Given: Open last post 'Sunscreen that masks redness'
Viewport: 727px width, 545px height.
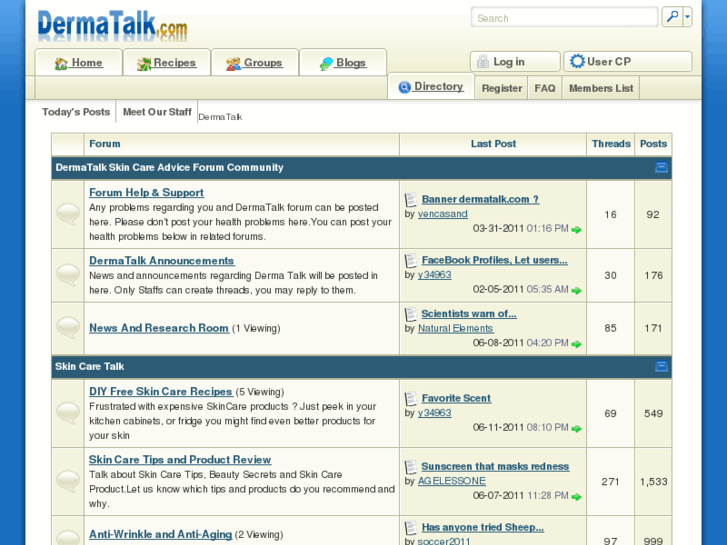Looking at the screenshot, I should click(495, 467).
